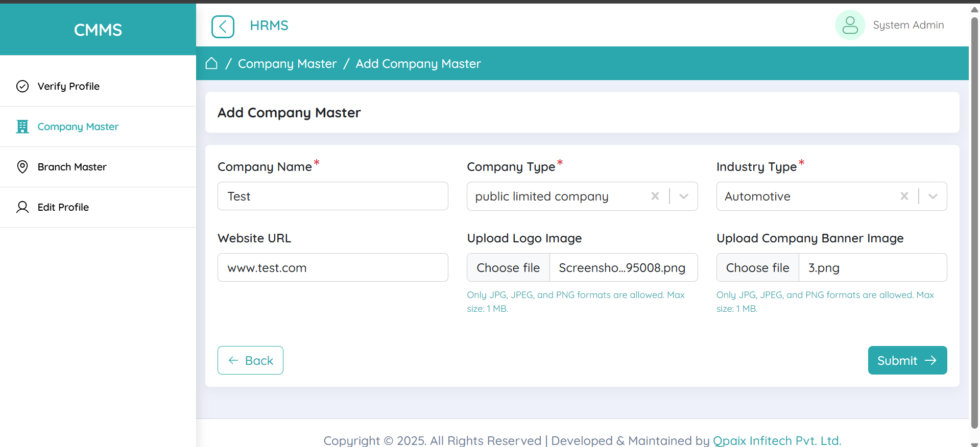Image resolution: width=980 pixels, height=447 pixels.
Task: Click the Website URL input field
Action: coord(332,267)
